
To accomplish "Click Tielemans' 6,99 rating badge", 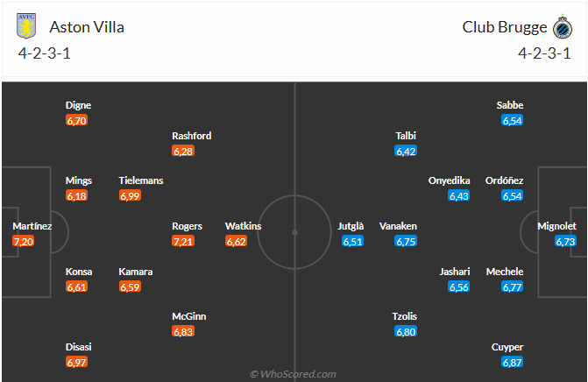I will click(131, 195).
